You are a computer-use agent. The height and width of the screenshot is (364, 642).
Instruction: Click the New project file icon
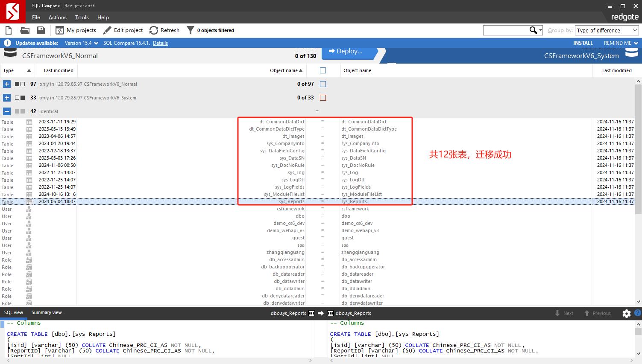[x=9, y=30]
